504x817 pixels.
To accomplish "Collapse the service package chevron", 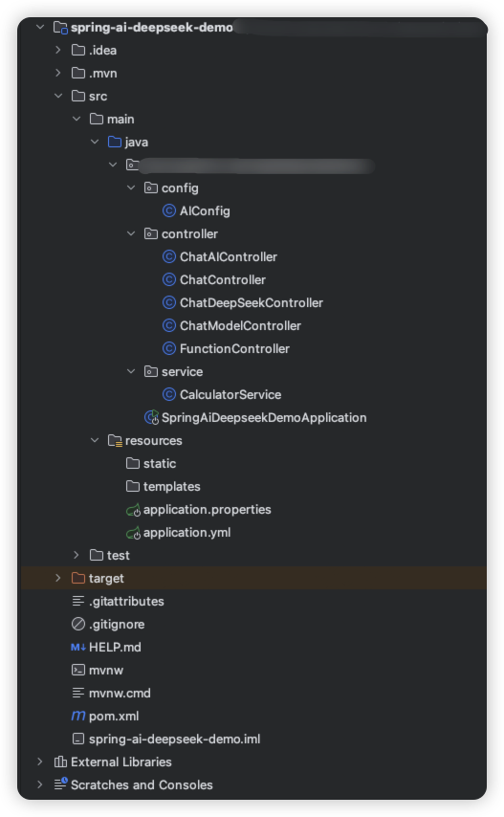I will [131, 371].
